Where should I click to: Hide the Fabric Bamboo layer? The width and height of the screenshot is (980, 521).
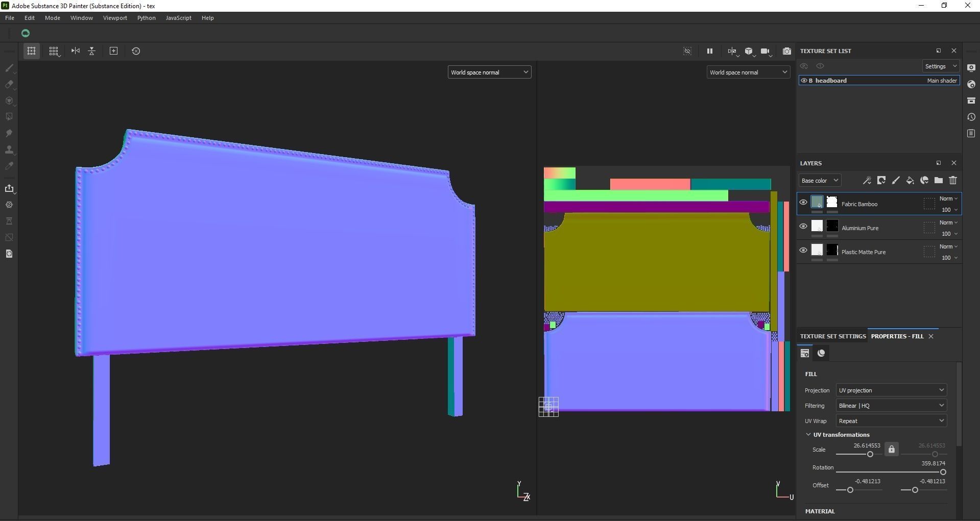tap(803, 203)
